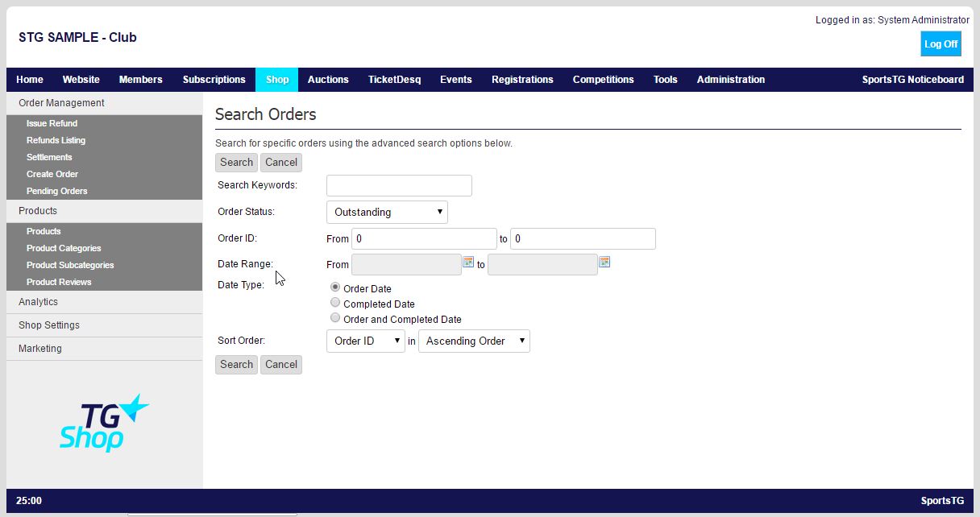Viewport: 980px width, 517px height.
Task: Open Product Subcategories in the sidebar
Action: [x=70, y=265]
